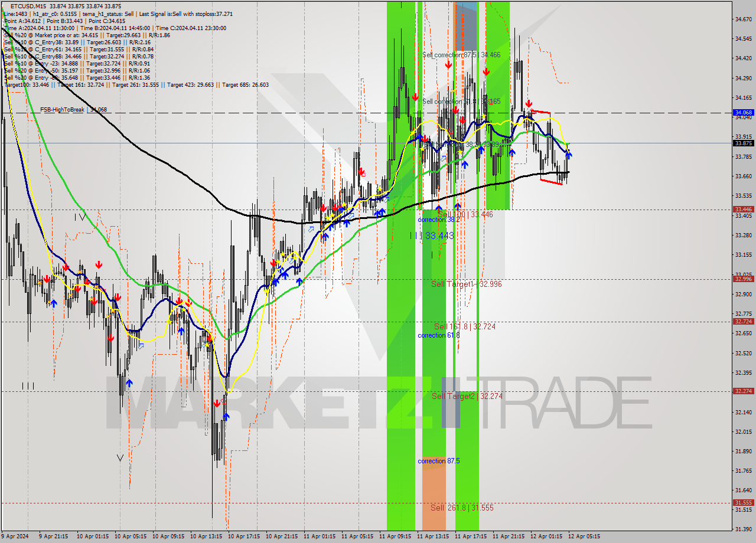
Task: Select the 'Sell Target1 | 32.996' label
Action: pos(467,284)
